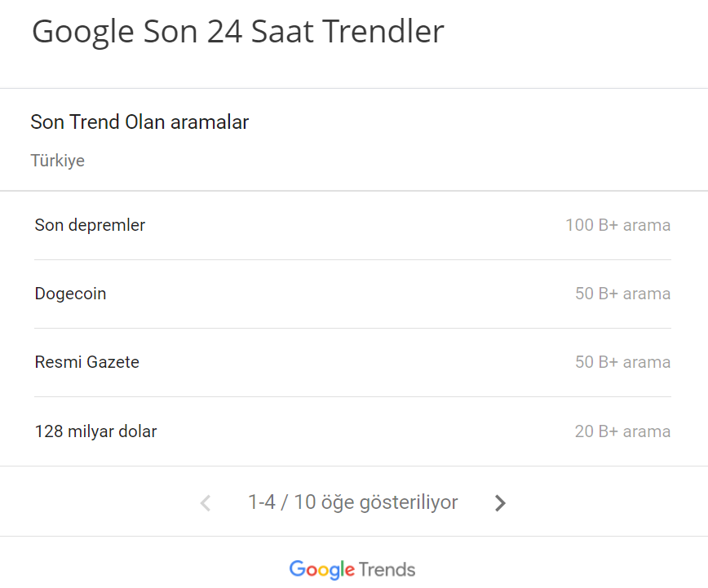Click the 100 B+ arama search count
This screenshot has height=588, width=708.
tap(617, 225)
